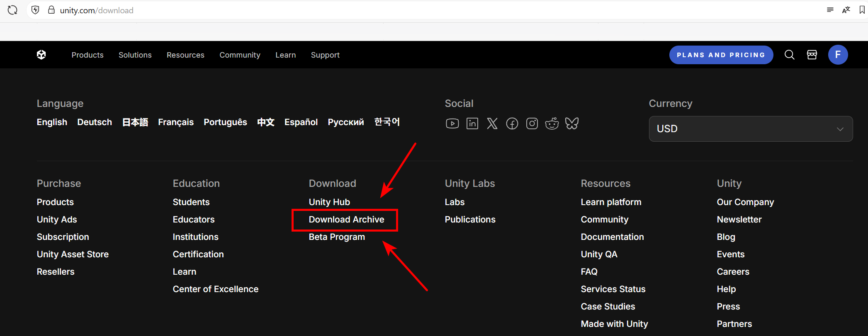868x336 pixels.
Task: Open the Support navbar menu
Action: [325, 55]
